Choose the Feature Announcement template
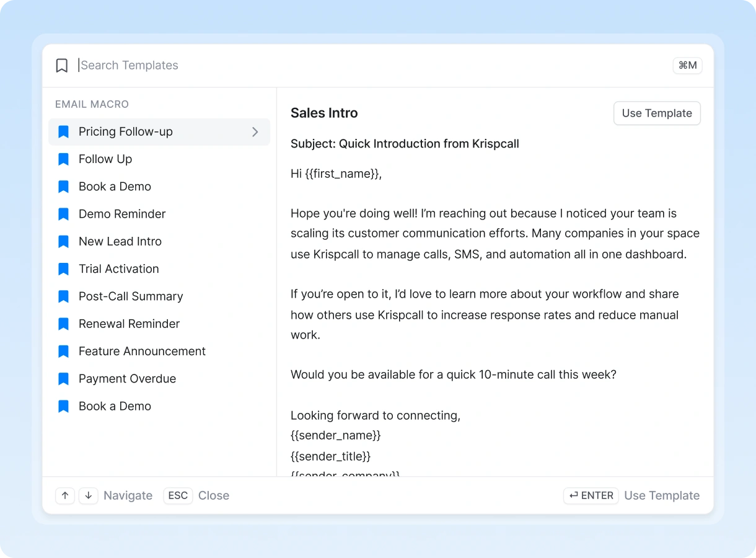Screen dimensions: 756x558 142,352
